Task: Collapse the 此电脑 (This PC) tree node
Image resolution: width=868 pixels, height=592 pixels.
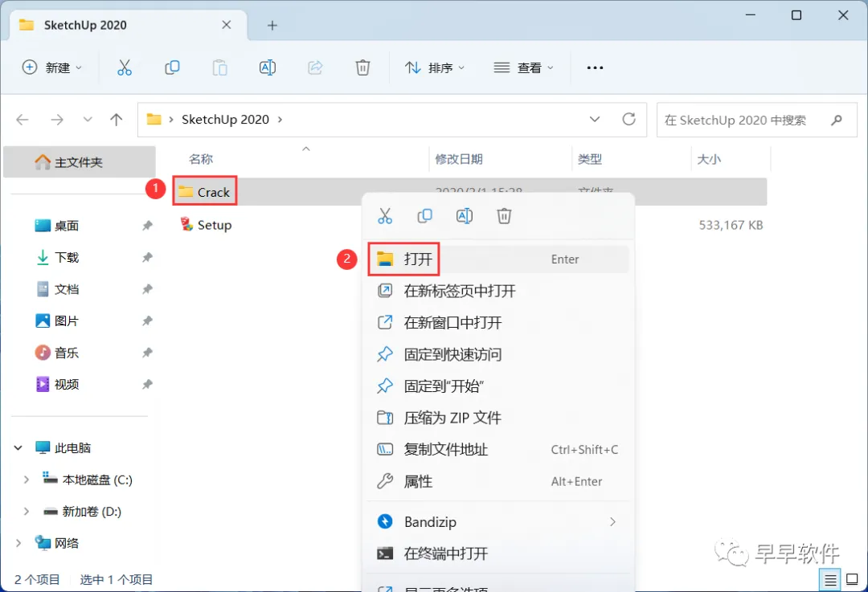Action: (18, 447)
